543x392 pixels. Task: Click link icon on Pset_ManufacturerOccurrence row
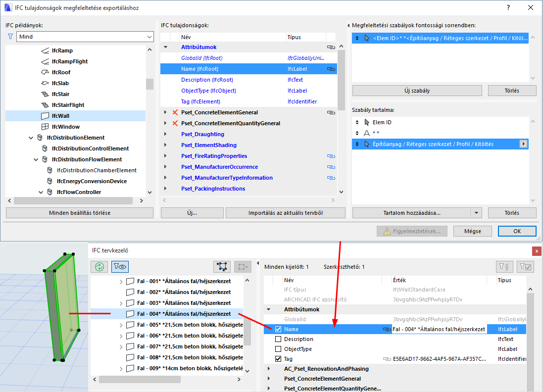[x=331, y=167]
